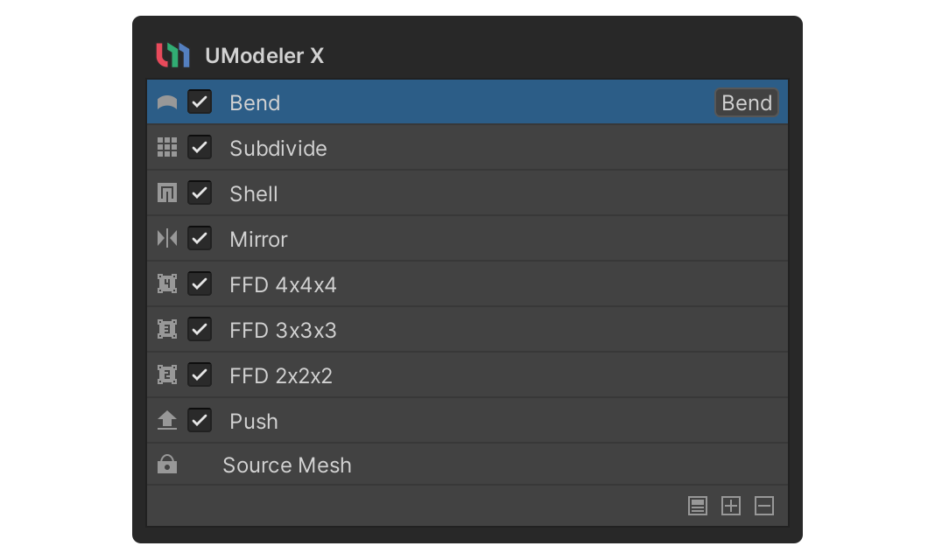Disable the Bend modifier checkbox

(x=200, y=102)
